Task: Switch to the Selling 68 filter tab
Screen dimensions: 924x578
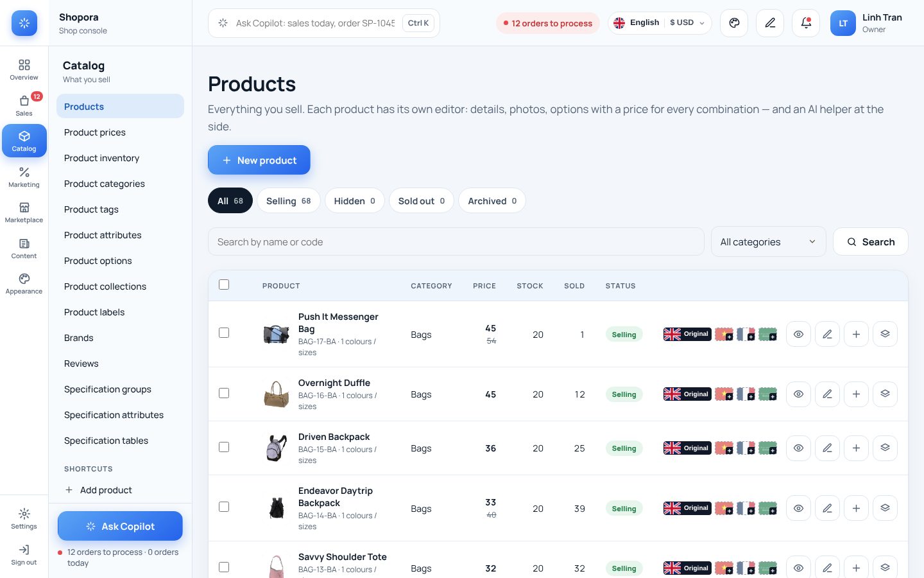Action: [289, 201]
